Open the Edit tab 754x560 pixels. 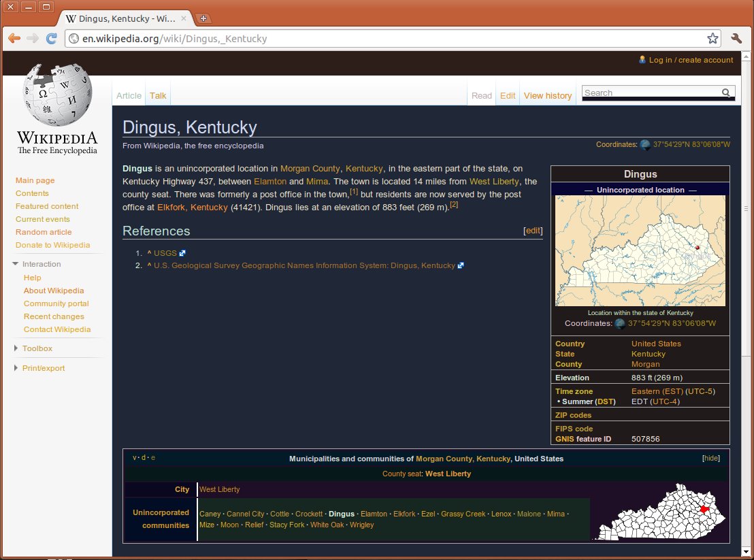(x=507, y=96)
